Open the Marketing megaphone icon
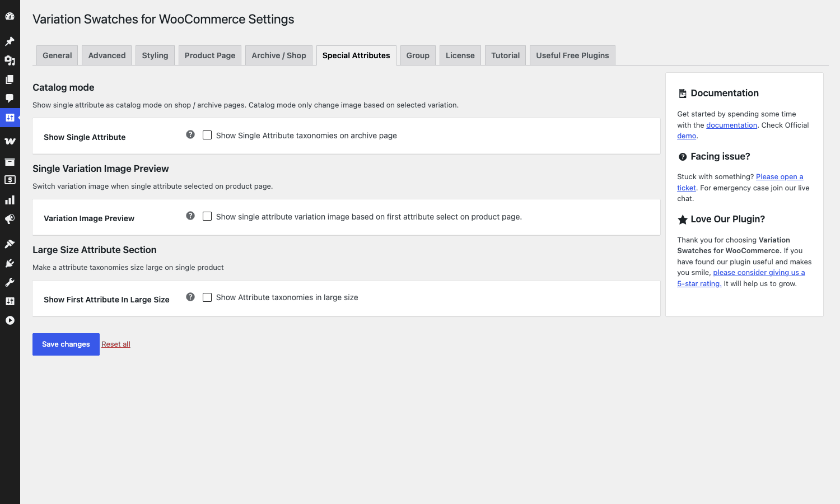Screen dimensions: 840x504 (10, 219)
